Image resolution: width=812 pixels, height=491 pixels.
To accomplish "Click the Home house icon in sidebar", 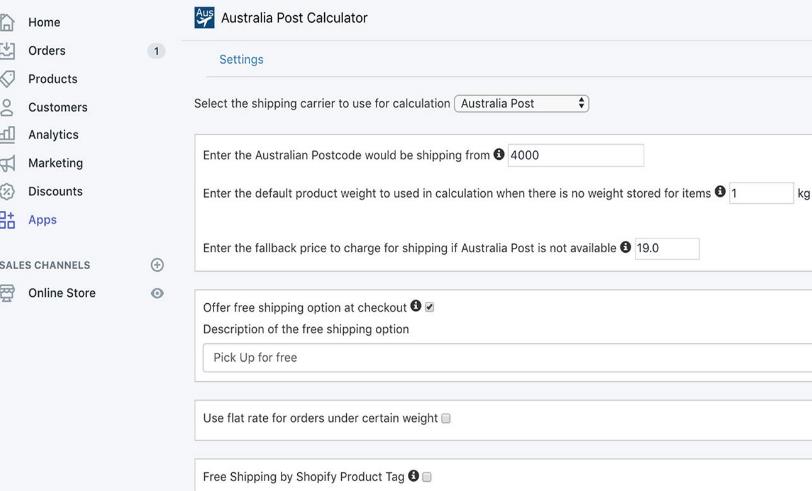I will point(7,22).
